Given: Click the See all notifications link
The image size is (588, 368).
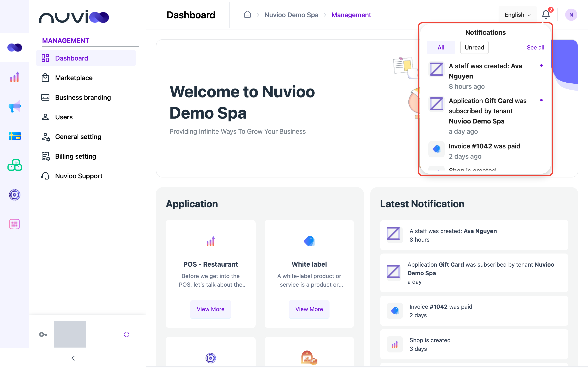Looking at the screenshot, I should pyautogui.click(x=535, y=47).
